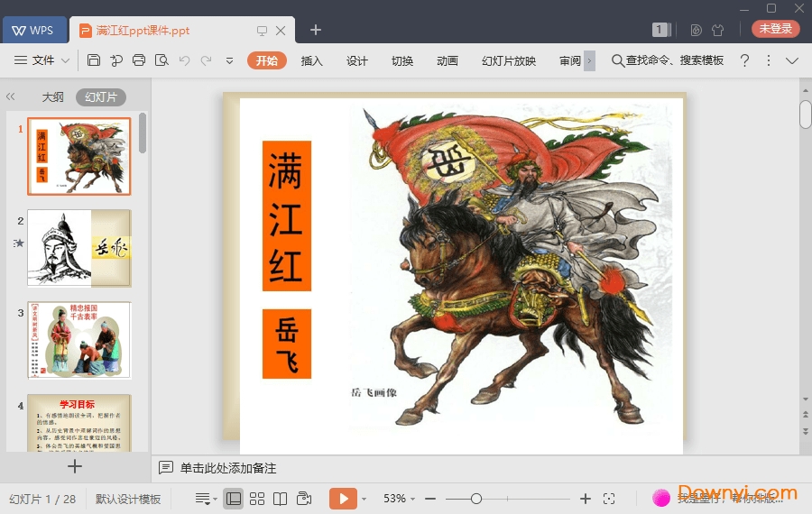Toggle the notes pane icon in status bar

[206, 499]
